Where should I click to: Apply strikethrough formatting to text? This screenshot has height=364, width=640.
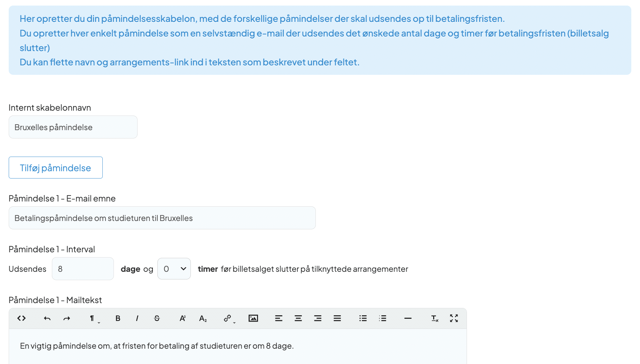tap(157, 318)
